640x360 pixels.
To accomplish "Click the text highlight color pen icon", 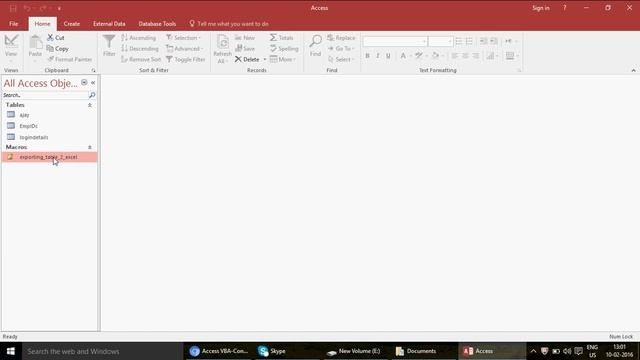I will [419, 56].
